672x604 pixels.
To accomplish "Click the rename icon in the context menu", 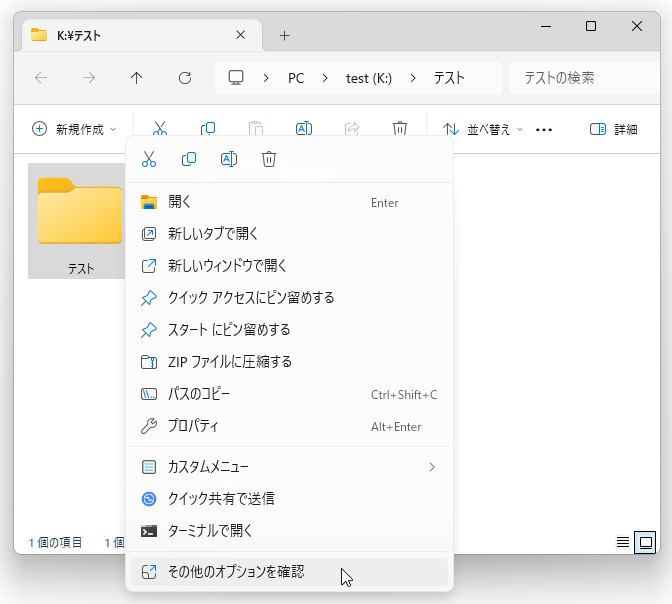I will 229,159.
